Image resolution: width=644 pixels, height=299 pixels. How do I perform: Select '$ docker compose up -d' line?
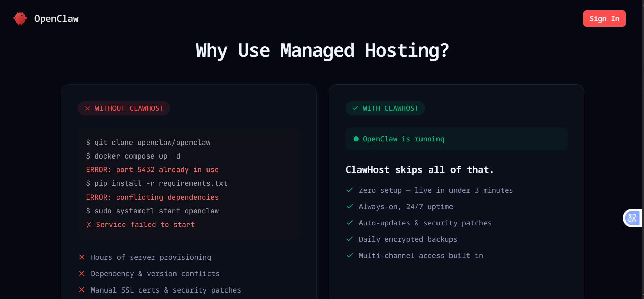pyautogui.click(x=133, y=156)
